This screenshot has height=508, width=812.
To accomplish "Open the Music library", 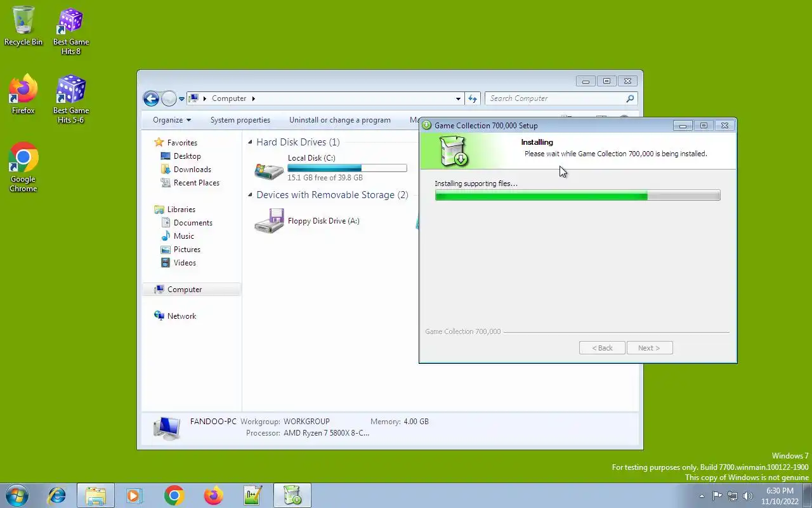I will (x=184, y=236).
